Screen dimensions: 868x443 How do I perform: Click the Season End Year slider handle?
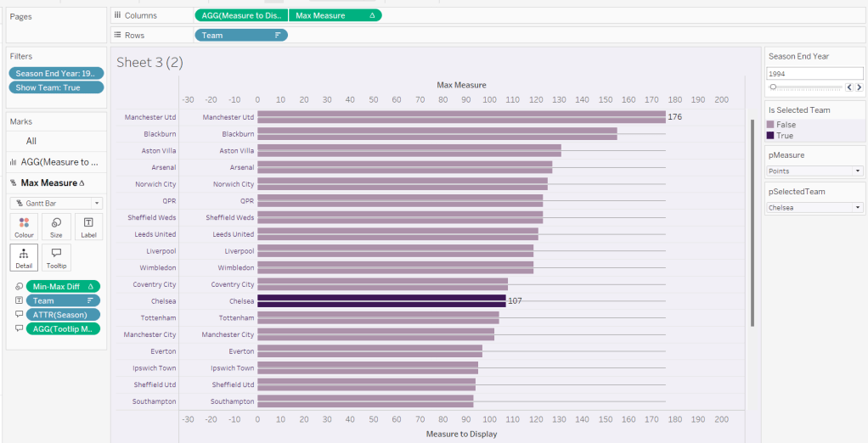(x=773, y=87)
